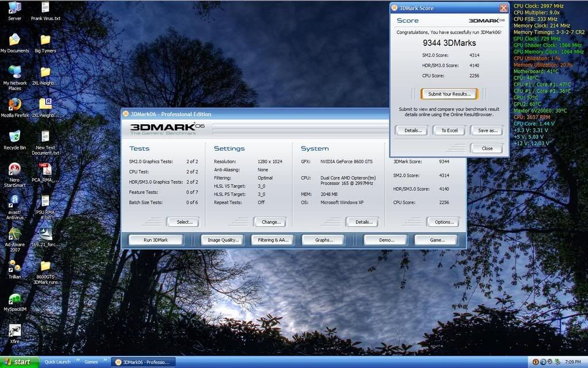The height and width of the screenshot is (368, 588).
Task: Launch the Xfire shortcut
Action: coord(14,331)
